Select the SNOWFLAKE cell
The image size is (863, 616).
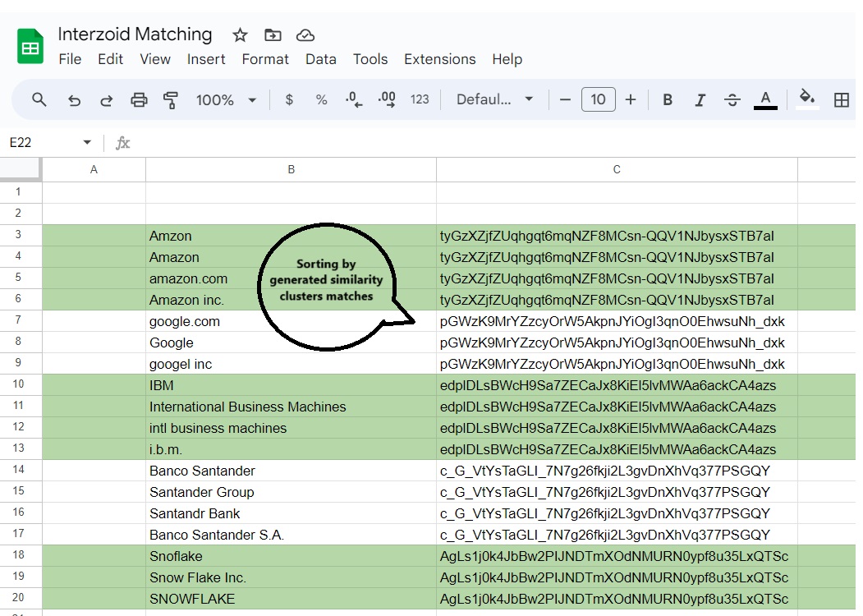tap(291, 599)
